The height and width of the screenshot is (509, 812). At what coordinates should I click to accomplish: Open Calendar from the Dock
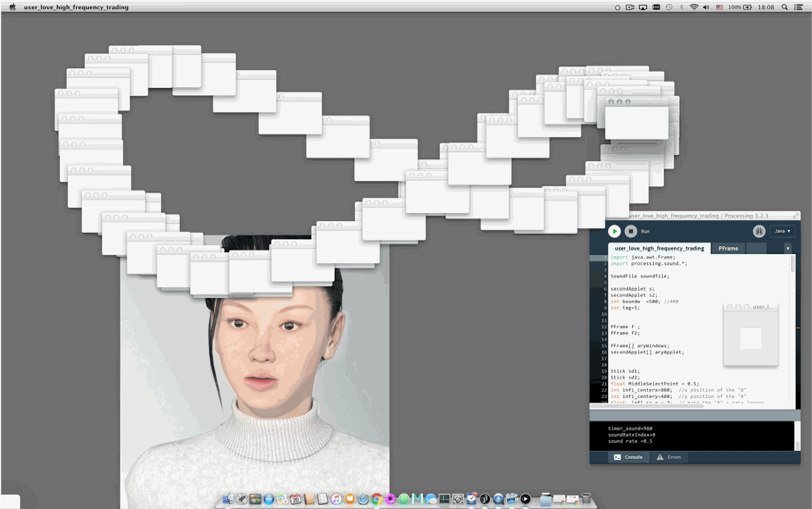[296, 498]
